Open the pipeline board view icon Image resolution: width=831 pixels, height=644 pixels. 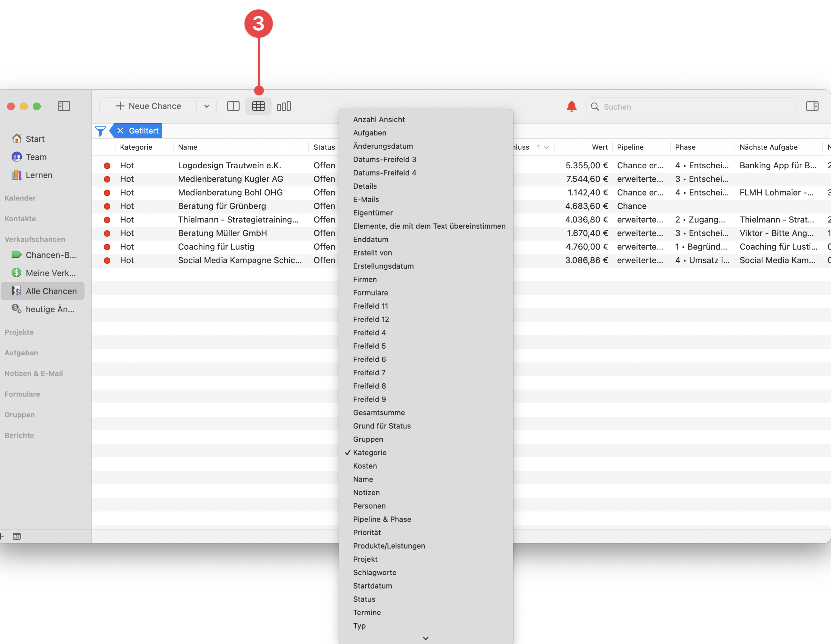(x=284, y=106)
